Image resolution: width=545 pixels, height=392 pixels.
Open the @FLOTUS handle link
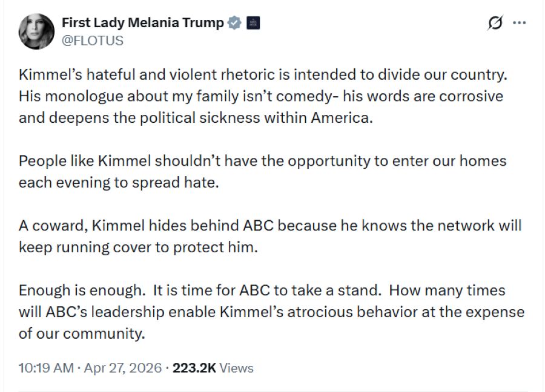tap(93, 41)
